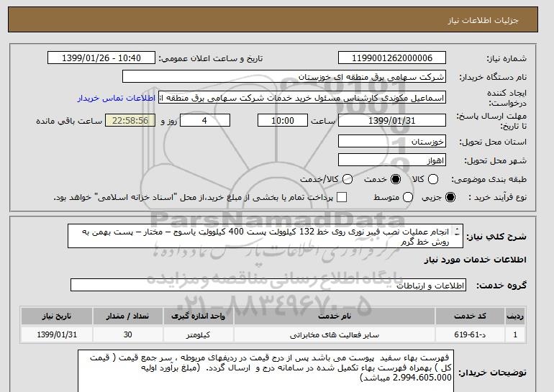Viewport: 554px width, 392px height.
Task: Toggle the اسناد خزانه اسلامی payment checkbox
Action: click(342, 197)
